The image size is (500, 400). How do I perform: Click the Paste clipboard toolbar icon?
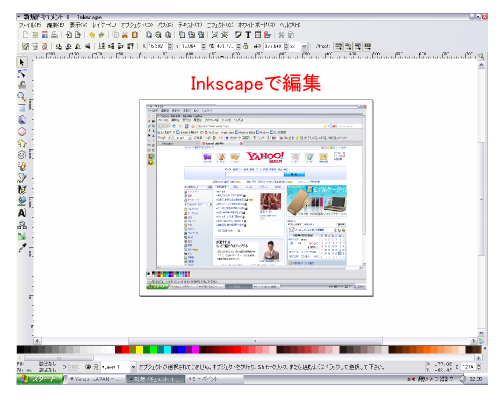pos(135,35)
